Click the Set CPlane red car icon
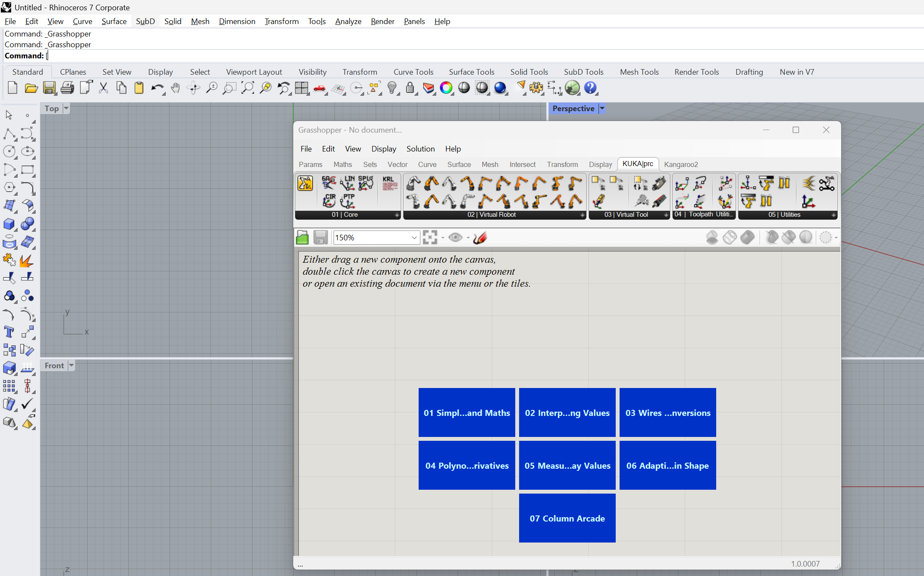This screenshot has height=576, width=924. pyautogui.click(x=319, y=88)
